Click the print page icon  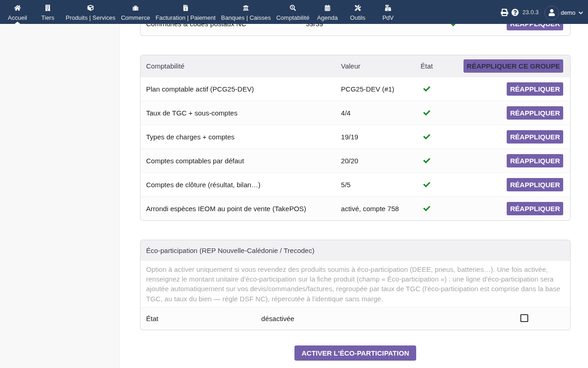tap(504, 12)
